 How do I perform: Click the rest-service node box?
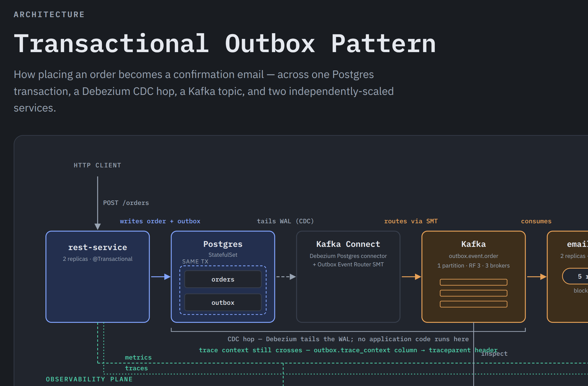(x=98, y=277)
